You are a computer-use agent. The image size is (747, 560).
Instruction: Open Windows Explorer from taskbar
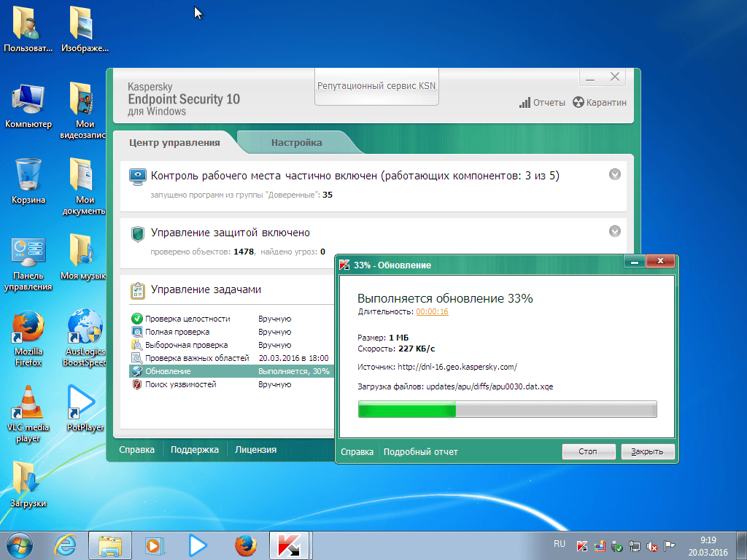(110, 545)
